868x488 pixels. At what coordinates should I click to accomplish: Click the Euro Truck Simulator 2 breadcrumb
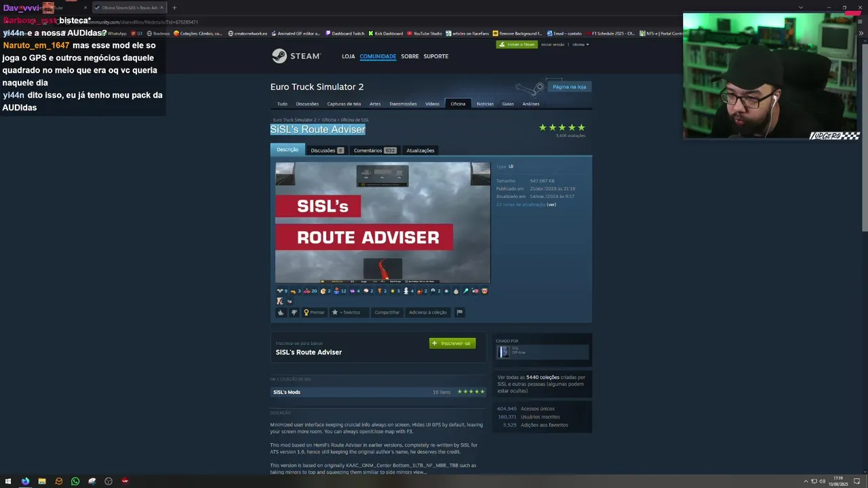295,120
